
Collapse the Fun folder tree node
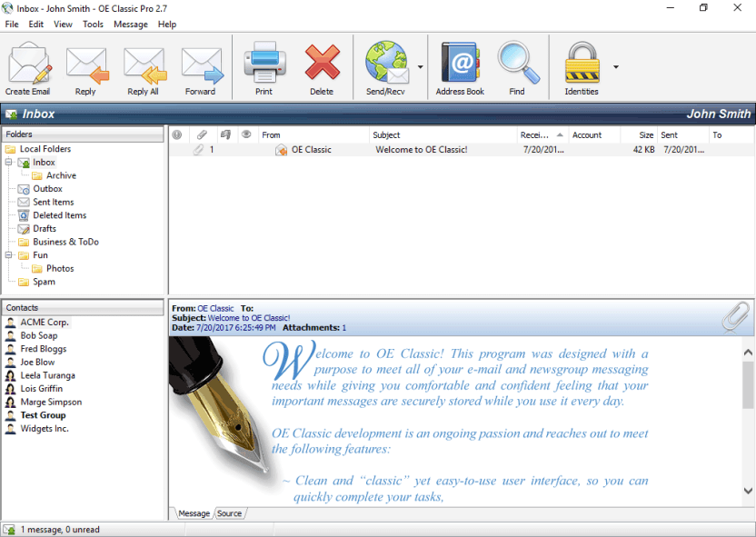click(8, 255)
